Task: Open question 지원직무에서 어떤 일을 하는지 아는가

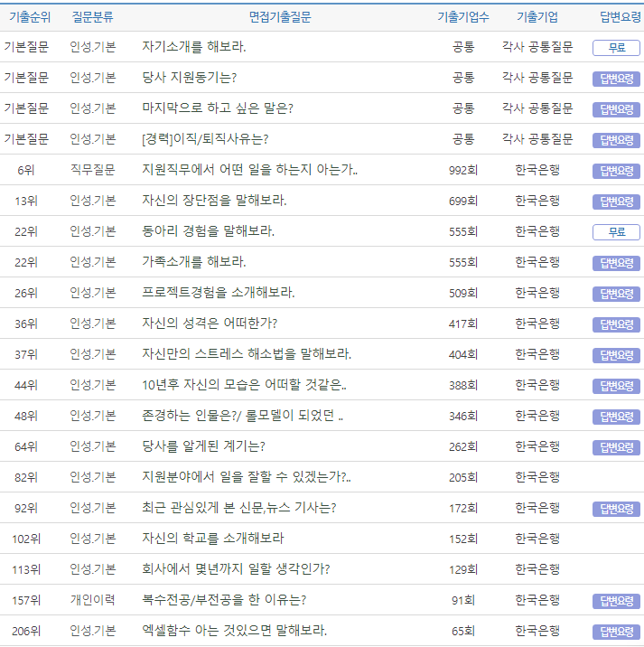Action: point(249,170)
